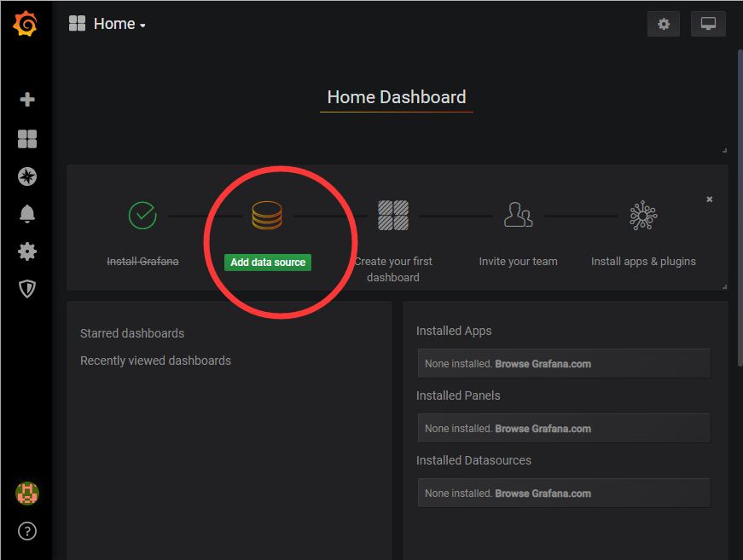
Task: Dismiss the getting started panel
Action: pyautogui.click(x=710, y=199)
